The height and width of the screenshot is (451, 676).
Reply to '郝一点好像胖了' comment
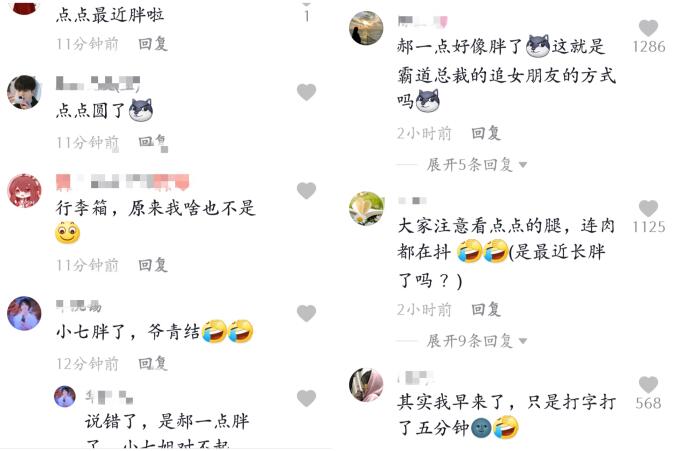tap(486, 133)
